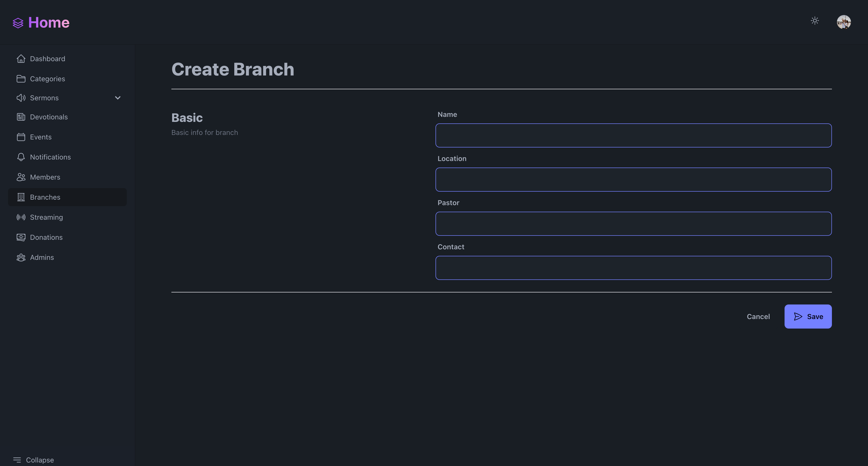
Task: Collapse the sidebar menu
Action: click(x=33, y=460)
